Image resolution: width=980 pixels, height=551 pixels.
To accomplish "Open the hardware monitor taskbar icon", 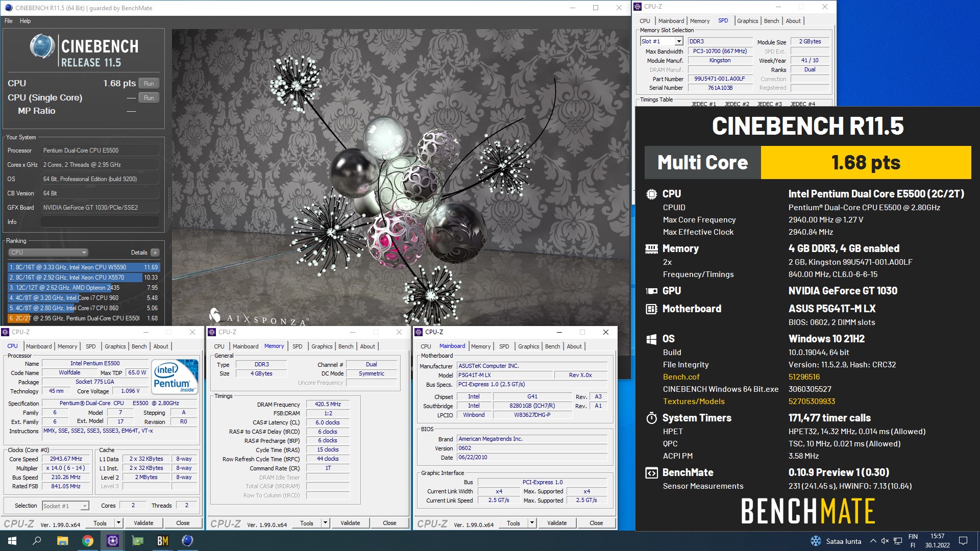I will tap(137, 541).
